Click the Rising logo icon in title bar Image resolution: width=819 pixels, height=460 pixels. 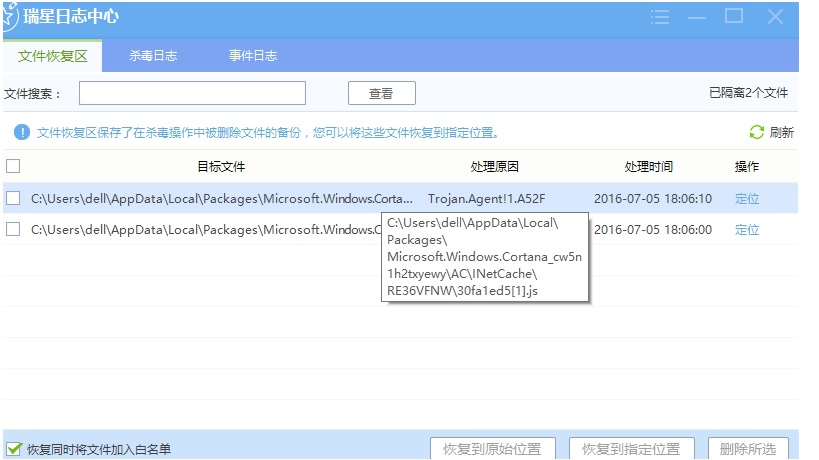click(10, 17)
